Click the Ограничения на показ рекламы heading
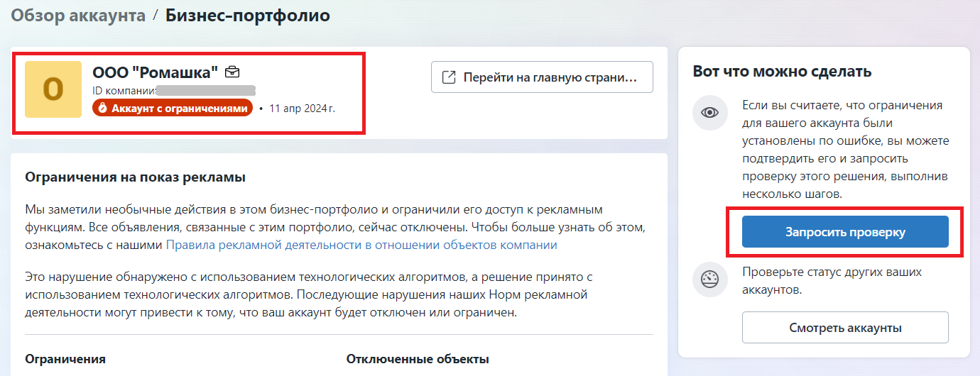 tap(135, 177)
